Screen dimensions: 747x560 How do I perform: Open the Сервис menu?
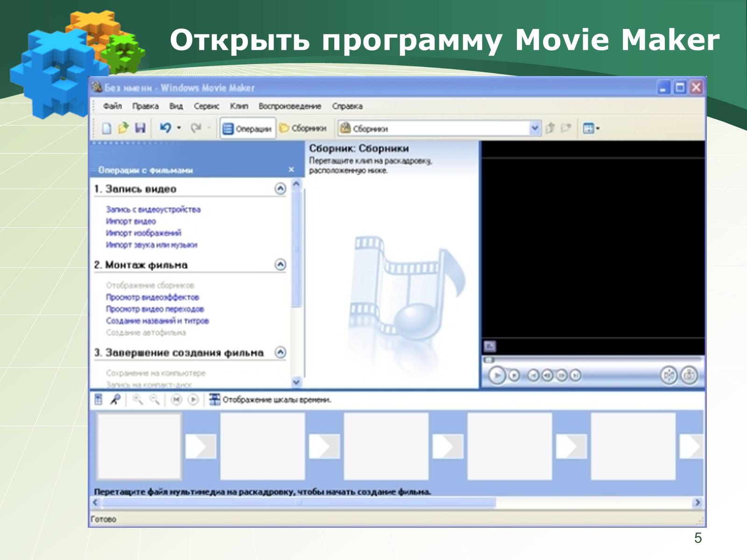[x=206, y=106]
